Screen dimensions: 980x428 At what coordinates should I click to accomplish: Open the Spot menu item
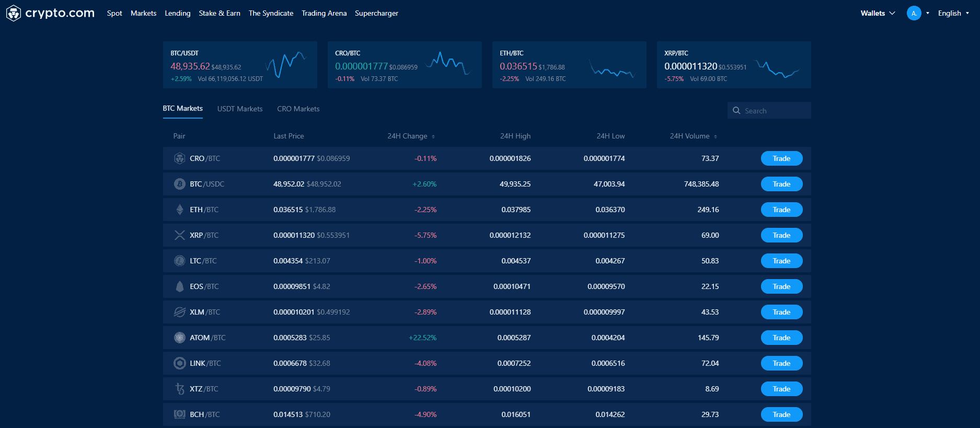(x=114, y=13)
